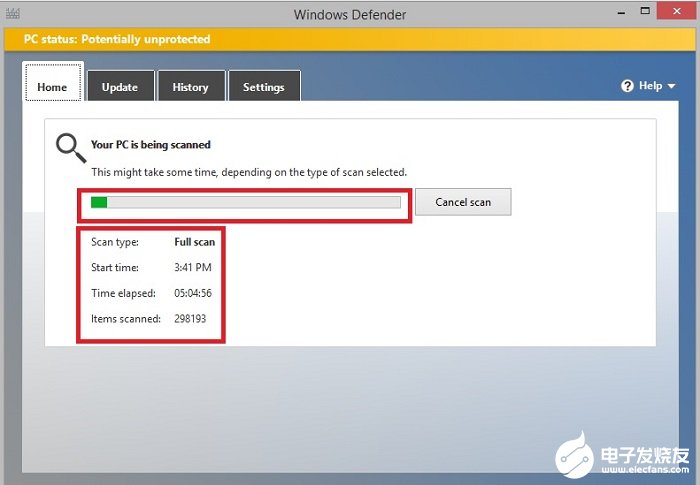700x485 pixels.
Task: Open the Help link
Action: [x=650, y=85]
